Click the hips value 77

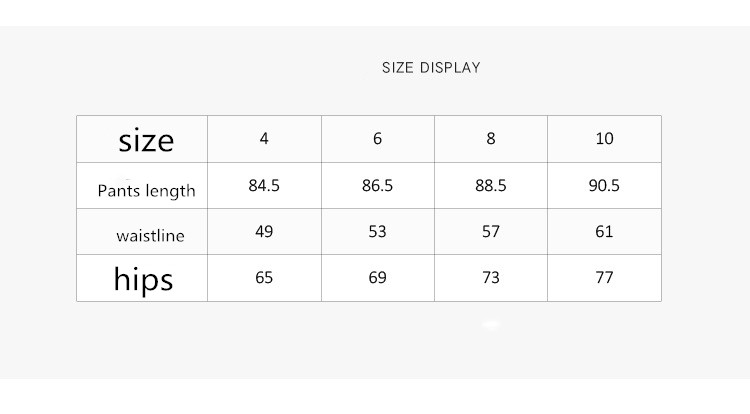coord(604,278)
